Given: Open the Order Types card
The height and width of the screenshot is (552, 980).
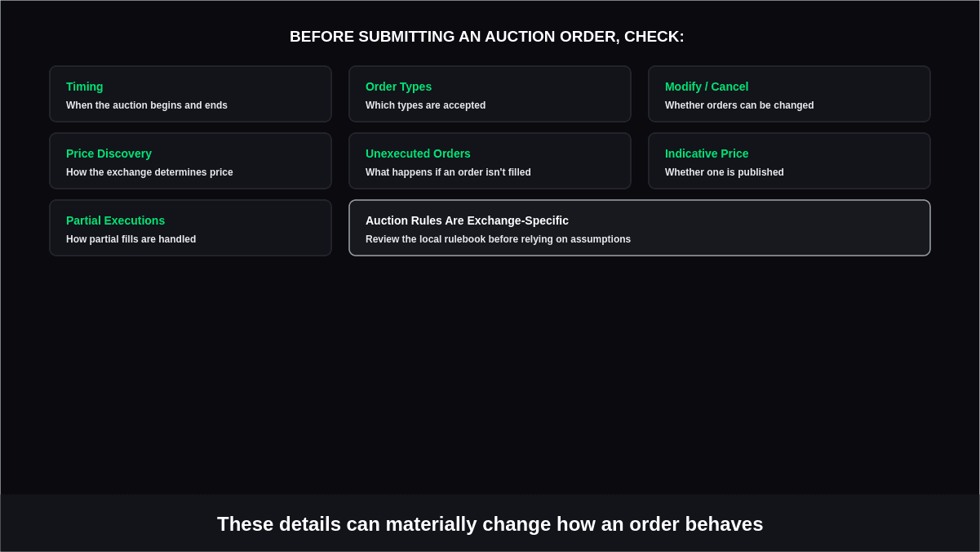Looking at the screenshot, I should pos(490,94).
